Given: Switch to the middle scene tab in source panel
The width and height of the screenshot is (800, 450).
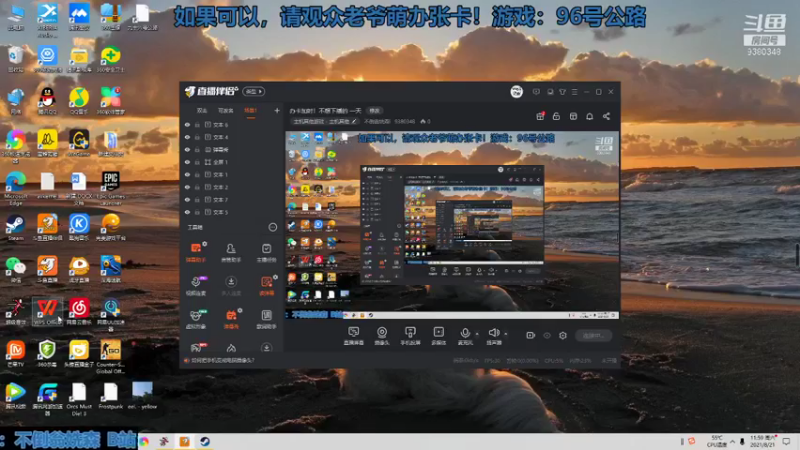Looking at the screenshot, I should [226, 111].
